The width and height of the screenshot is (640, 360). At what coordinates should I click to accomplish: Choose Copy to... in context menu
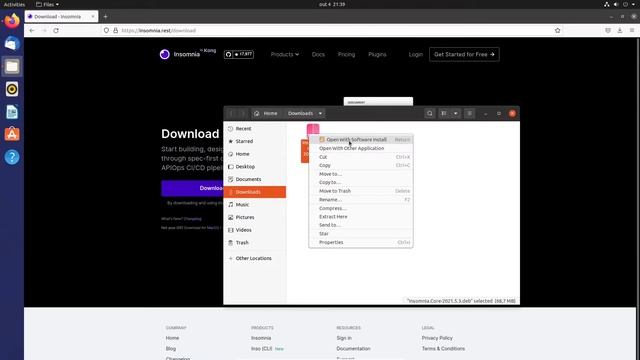(361, 182)
